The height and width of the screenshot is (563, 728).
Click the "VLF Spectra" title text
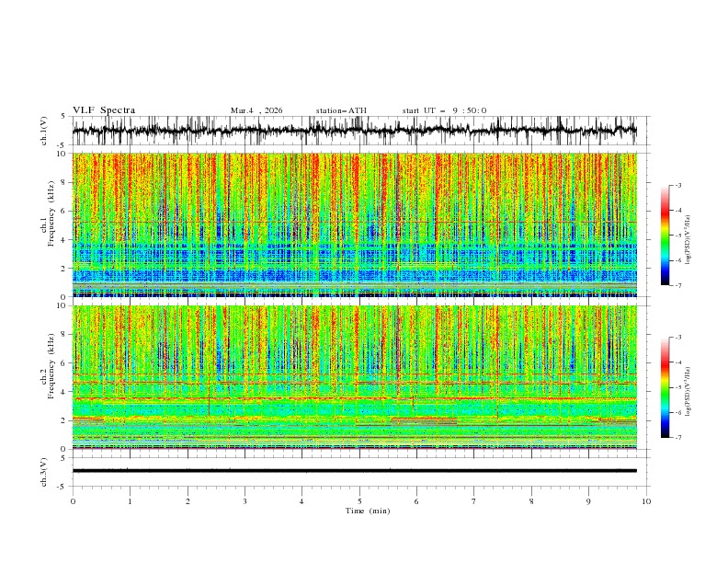pos(104,110)
